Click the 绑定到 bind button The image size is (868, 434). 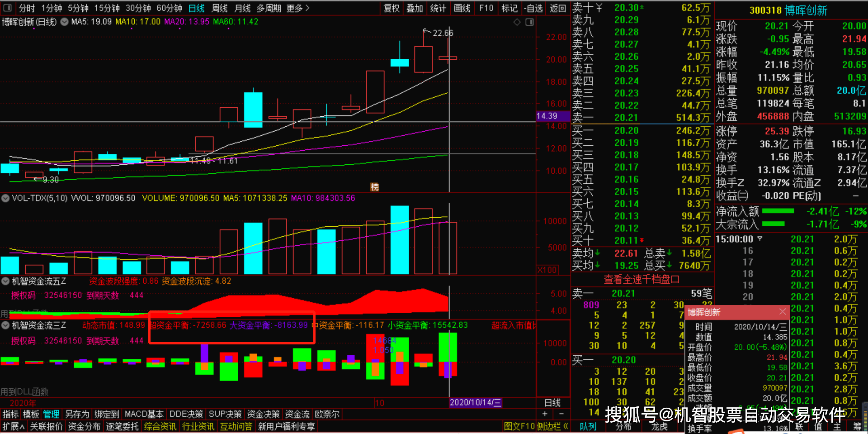107,414
